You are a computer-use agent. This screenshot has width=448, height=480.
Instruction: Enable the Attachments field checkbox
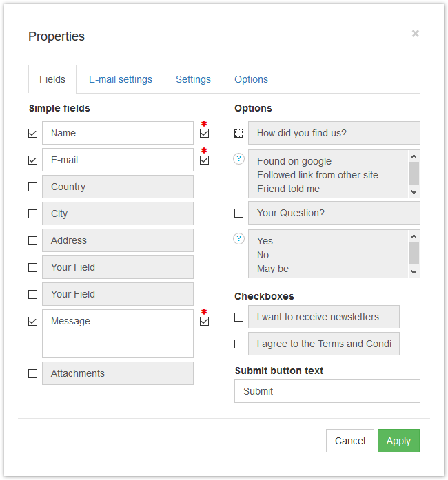tap(33, 373)
